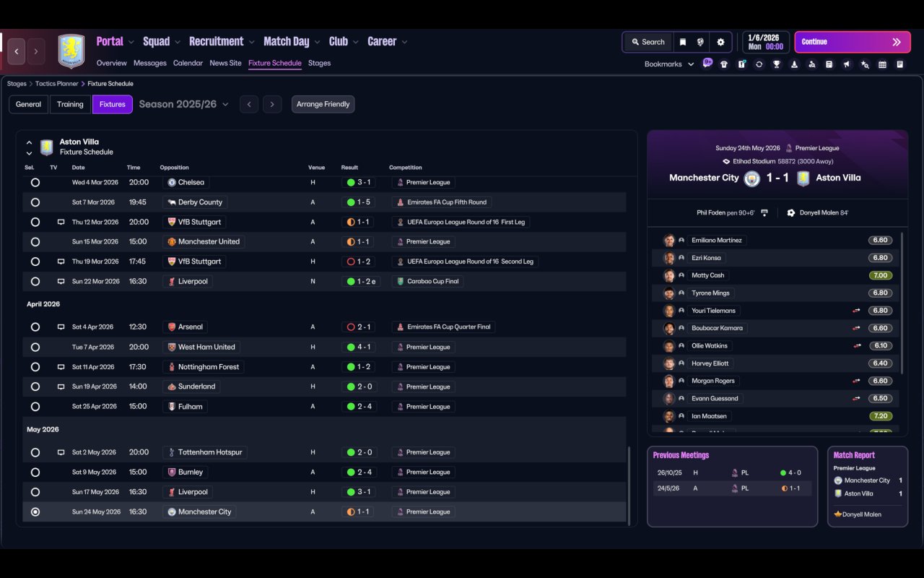Open the Match Report panel
The image size is (924, 578).
click(x=868, y=486)
